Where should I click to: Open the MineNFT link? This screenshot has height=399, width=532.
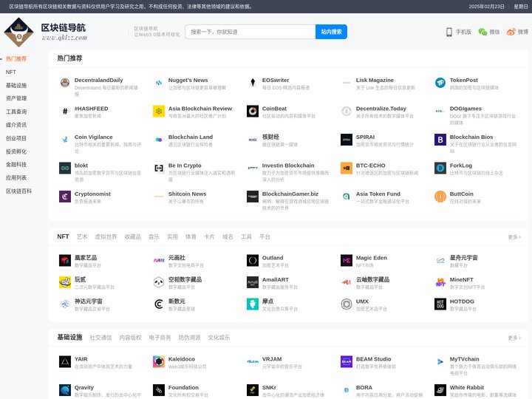click(461, 279)
